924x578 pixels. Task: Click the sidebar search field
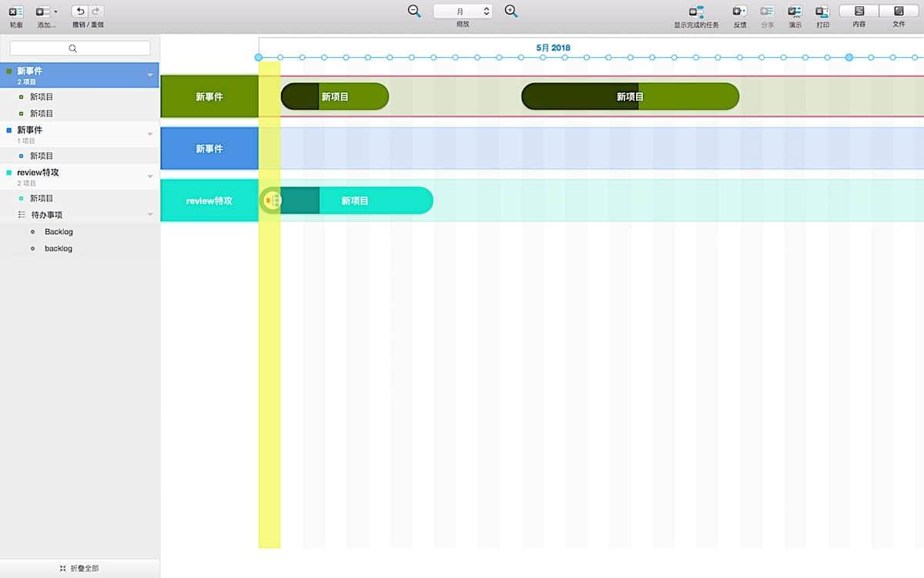coord(80,48)
